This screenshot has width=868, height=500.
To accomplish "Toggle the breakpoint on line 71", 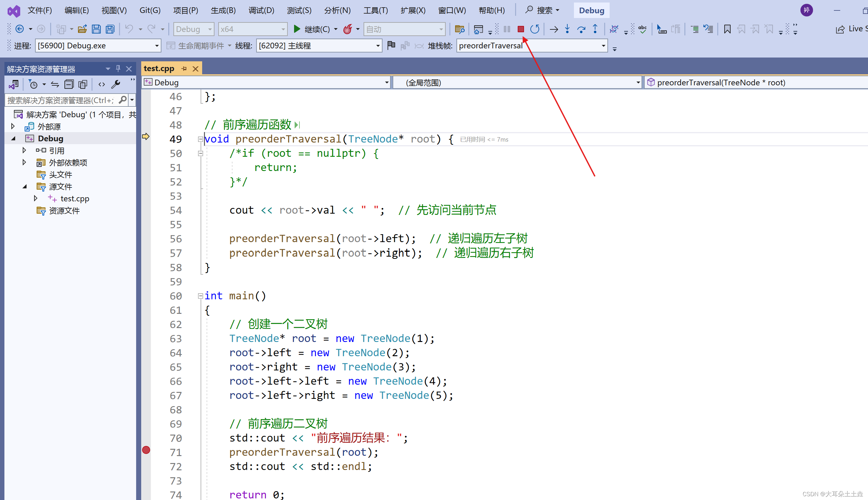I will [146, 450].
